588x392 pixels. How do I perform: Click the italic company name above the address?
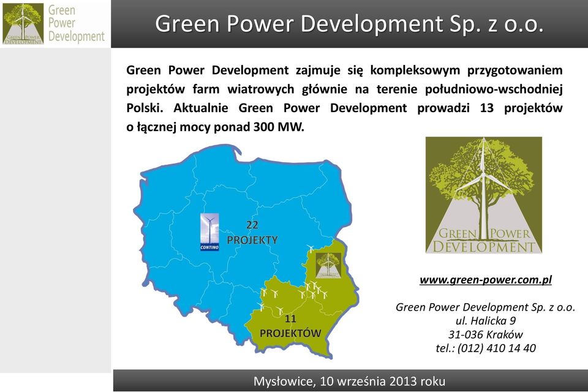(485, 307)
